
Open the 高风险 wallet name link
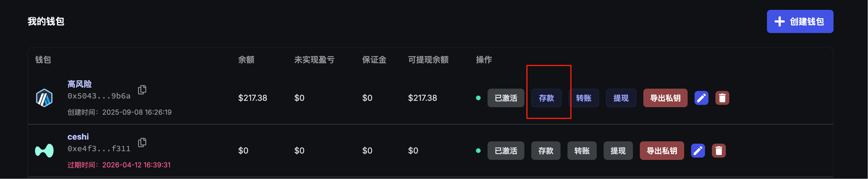80,84
